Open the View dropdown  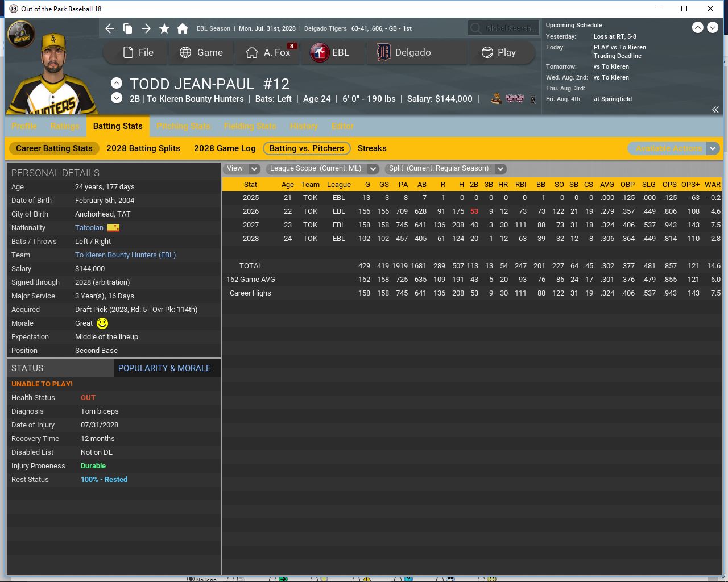point(242,168)
